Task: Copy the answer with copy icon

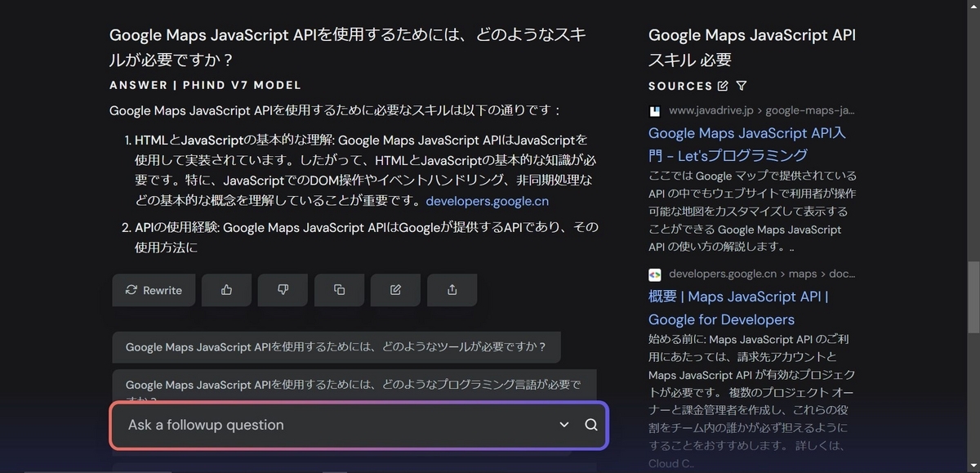Action: pos(339,290)
